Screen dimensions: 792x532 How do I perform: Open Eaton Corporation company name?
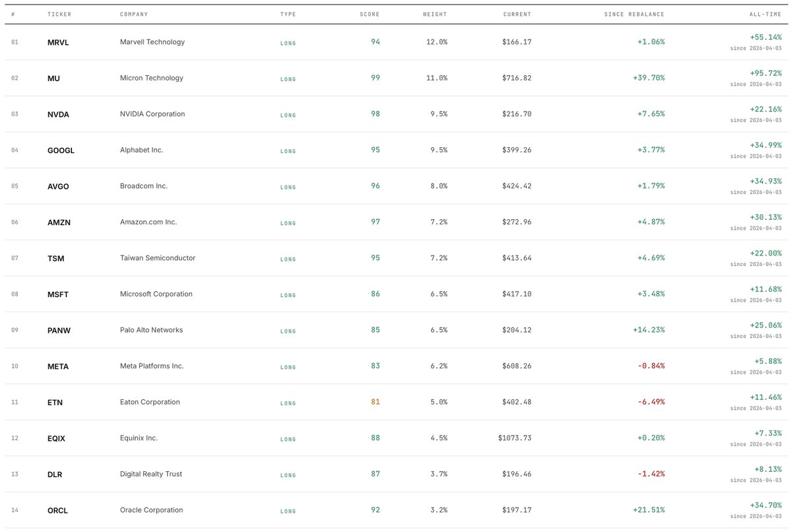click(150, 401)
